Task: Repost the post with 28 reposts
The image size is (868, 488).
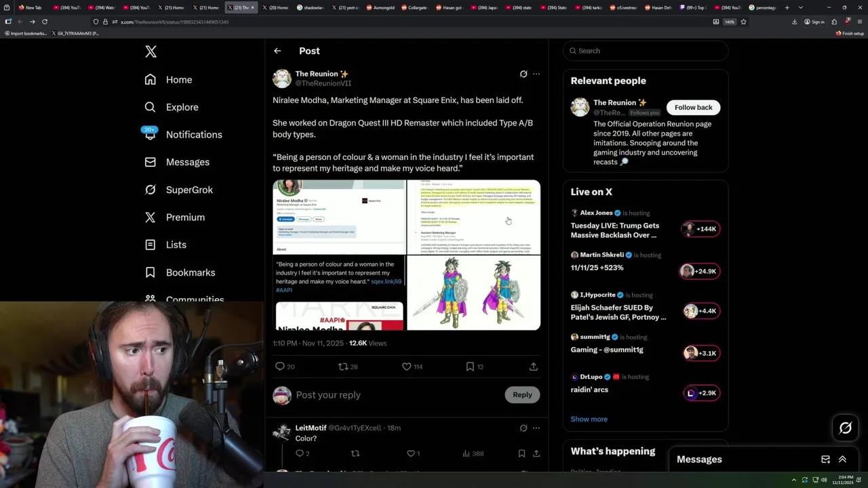Action: [x=343, y=366]
